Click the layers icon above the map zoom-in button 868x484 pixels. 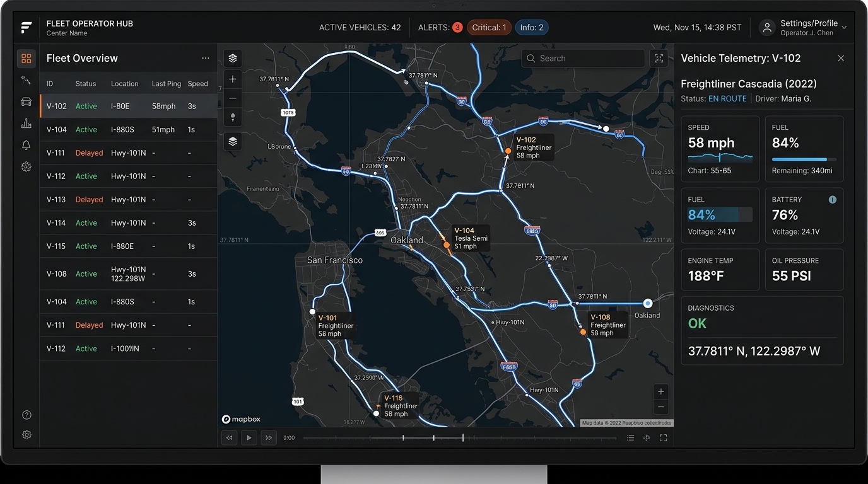pyautogui.click(x=233, y=59)
